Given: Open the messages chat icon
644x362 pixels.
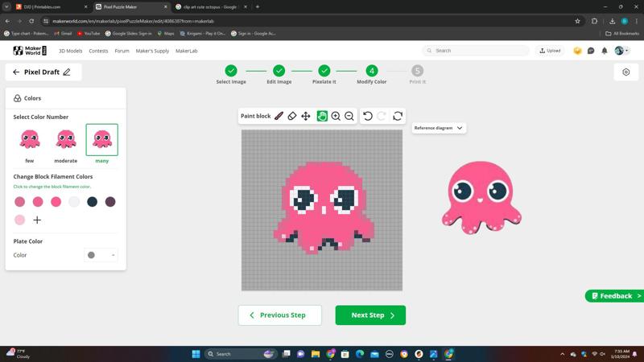Looking at the screenshot, I should point(591,51).
